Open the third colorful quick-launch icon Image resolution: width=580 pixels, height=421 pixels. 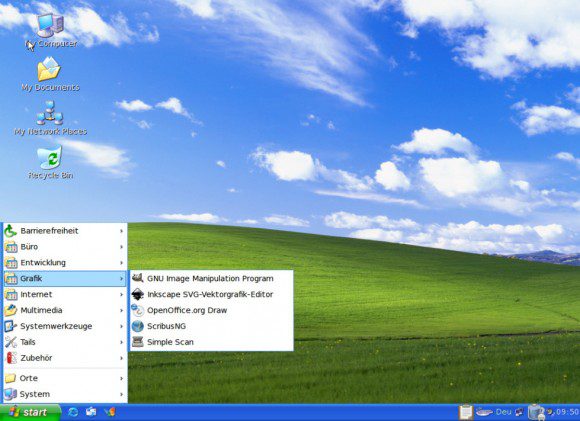[110, 412]
